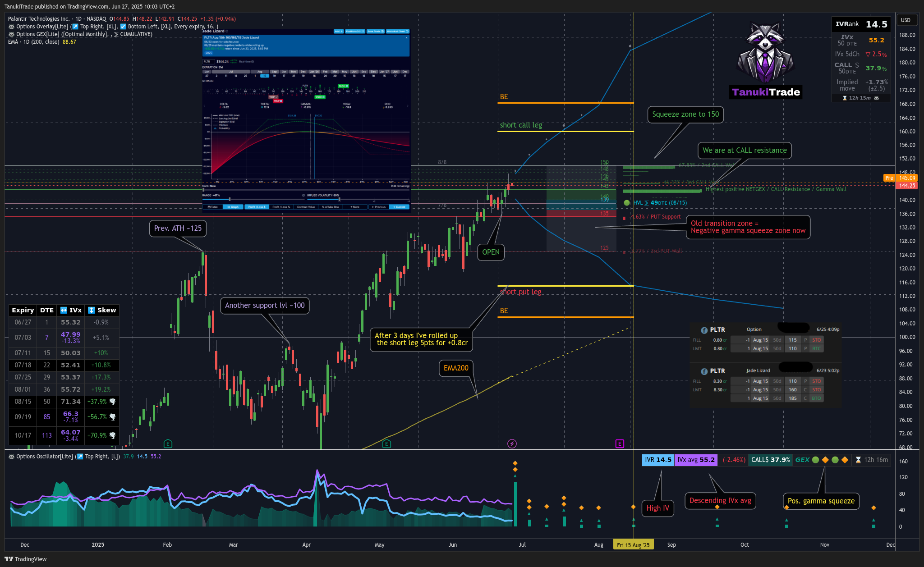Click the skew icon in 08/15 row
The image size is (924, 567).
[113, 402]
